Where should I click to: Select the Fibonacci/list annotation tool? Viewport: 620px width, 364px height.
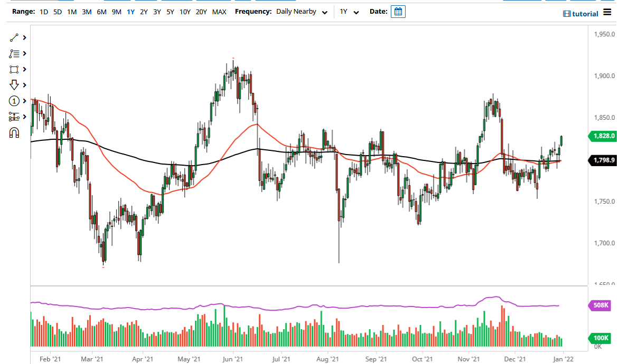pos(14,53)
